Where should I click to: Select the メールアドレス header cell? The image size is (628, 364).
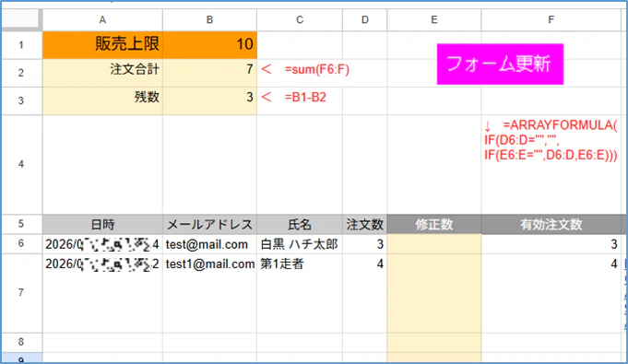(x=209, y=224)
